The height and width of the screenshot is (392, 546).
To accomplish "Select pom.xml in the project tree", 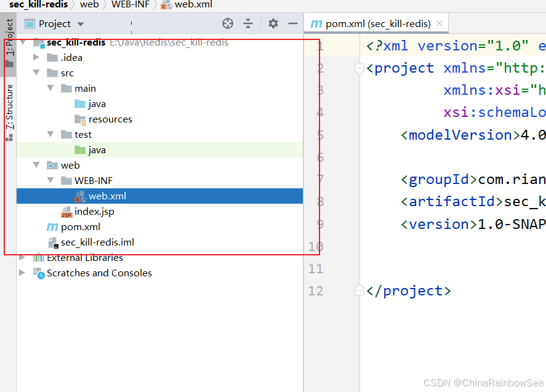I will pos(80,227).
